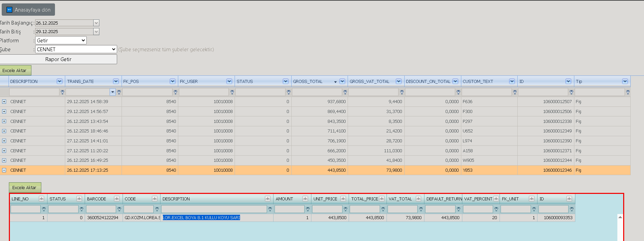Click the top Excele Aktar button
Image resolution: width=644 pixels, height=241 pixels.
pyautogui.click(x=15, y=70)
